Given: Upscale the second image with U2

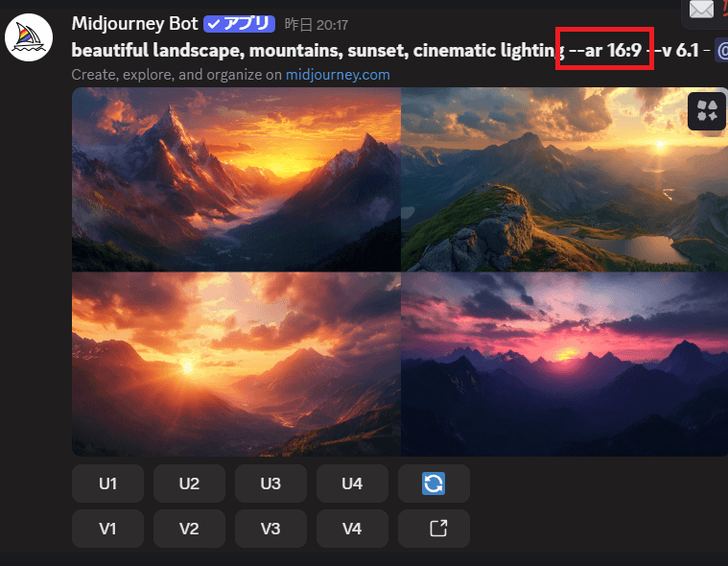Looking at the screenshot, I should click(x=189, y=483).
